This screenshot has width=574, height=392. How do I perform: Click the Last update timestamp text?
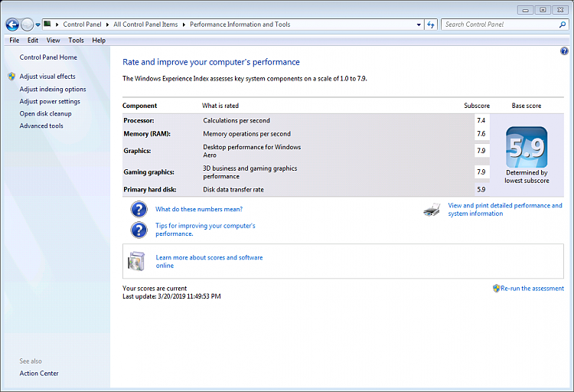coord(171,296)
